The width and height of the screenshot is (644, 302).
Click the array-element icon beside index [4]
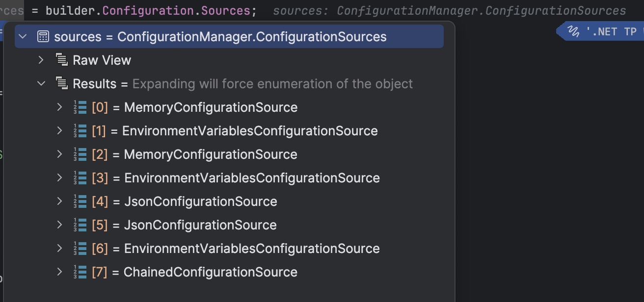coord(80,201)
